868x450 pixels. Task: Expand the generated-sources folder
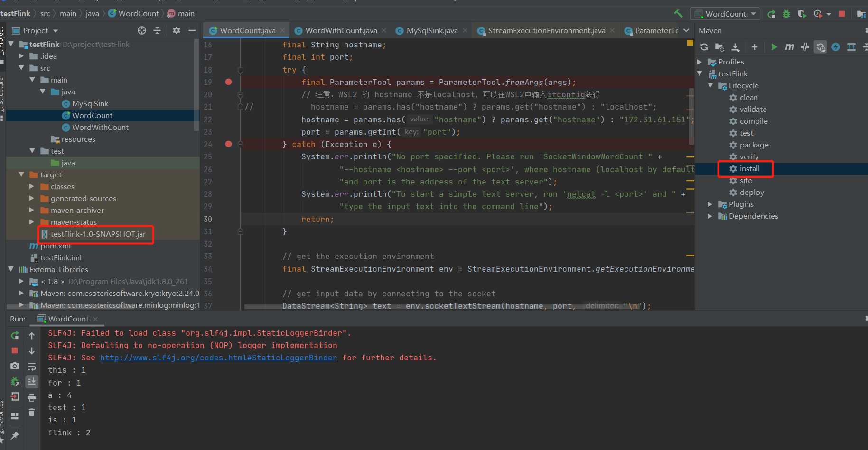click(x=32, y=198)
